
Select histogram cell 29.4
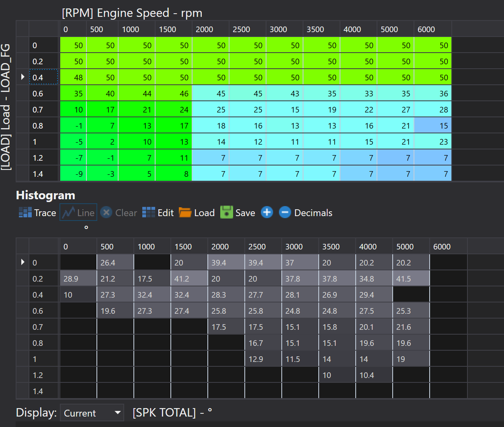[374, 294]
